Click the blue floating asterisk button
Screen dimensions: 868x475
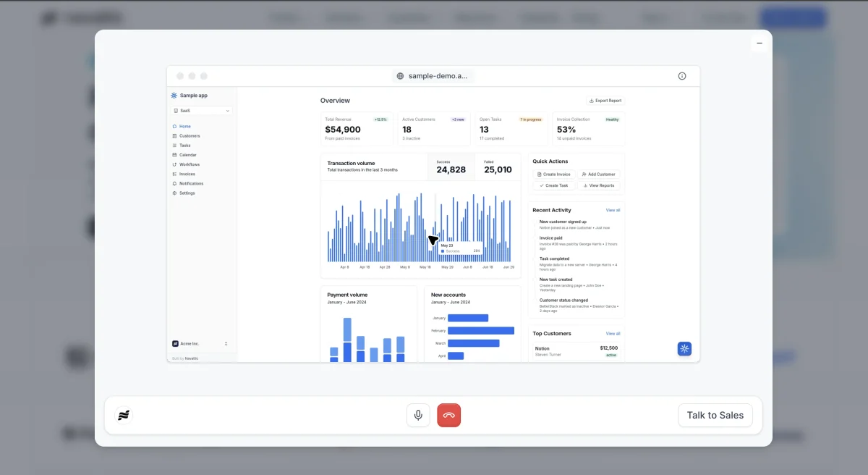coord(685,349)
